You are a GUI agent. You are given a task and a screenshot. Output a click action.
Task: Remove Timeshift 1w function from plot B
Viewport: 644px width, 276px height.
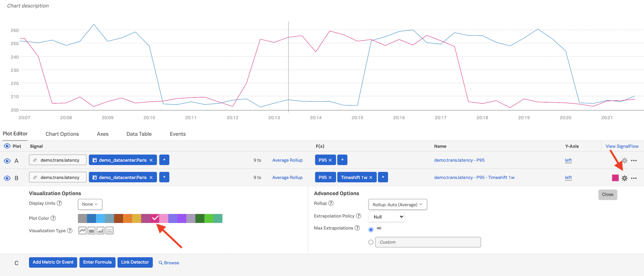tap(371, 178)
